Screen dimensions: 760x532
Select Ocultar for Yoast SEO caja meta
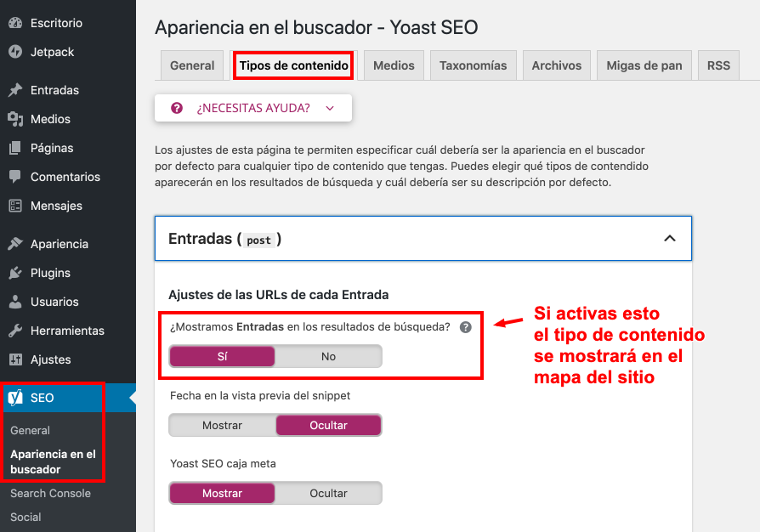coord(328,493)
